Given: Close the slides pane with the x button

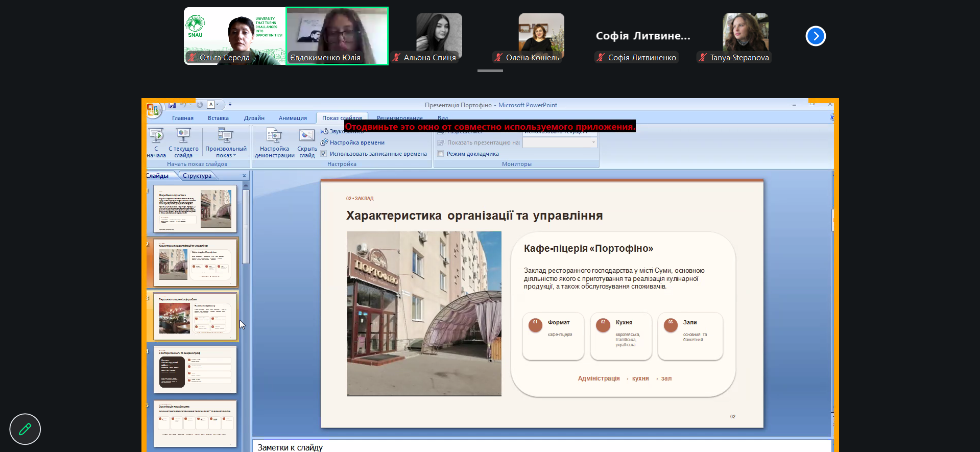Looking at the screenshot, I should click(x=244, y=176).
